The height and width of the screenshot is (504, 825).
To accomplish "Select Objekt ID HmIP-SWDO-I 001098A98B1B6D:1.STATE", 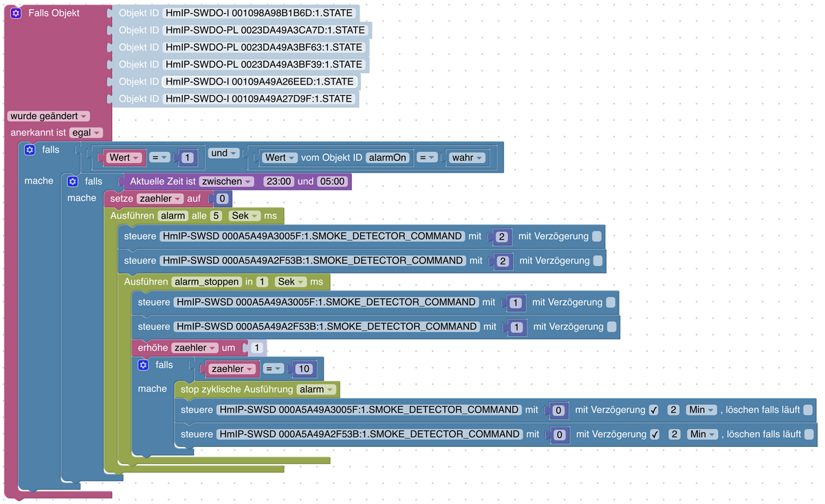I will pyautogui.click(x=259, y=13).
